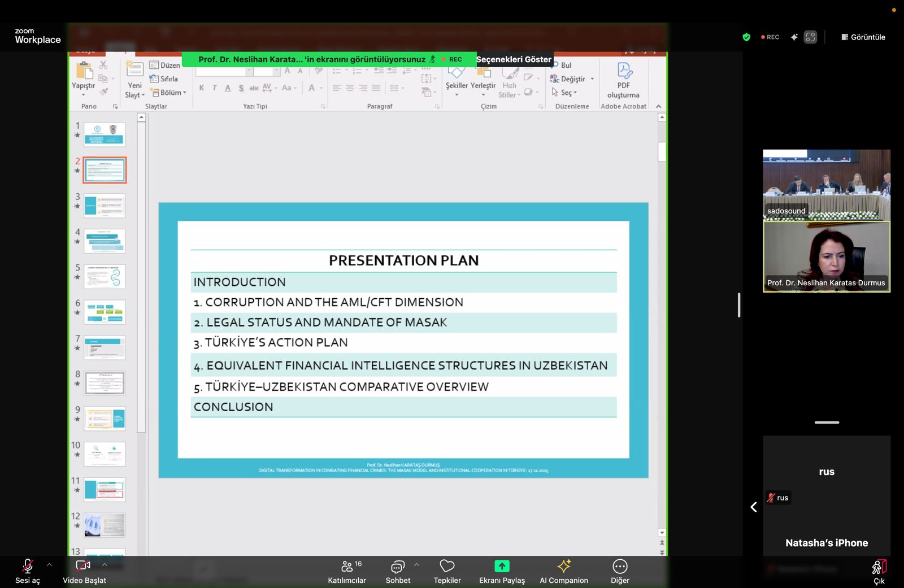904x588 pixels.
Task: Select the sadosound participant video tile
Action: [x=826, y=185]
